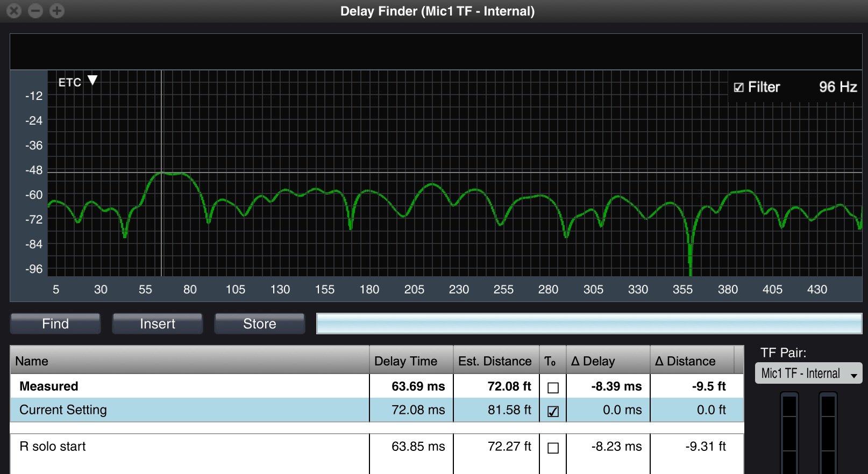Click the TF Pair label
Screen dimensions: 868x474
click(783, 353)
